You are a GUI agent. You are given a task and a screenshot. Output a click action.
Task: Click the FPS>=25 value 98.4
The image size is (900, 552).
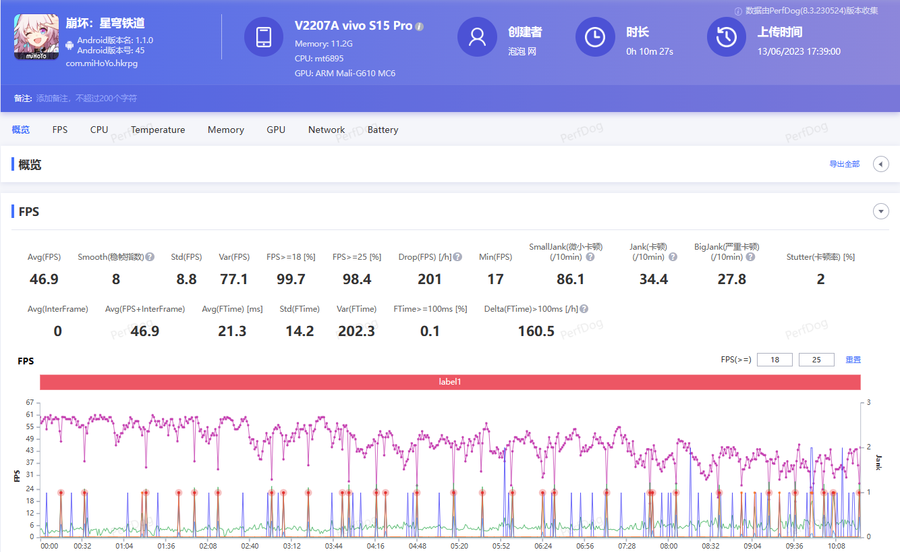pyautogui.click(x=357, y=279)
